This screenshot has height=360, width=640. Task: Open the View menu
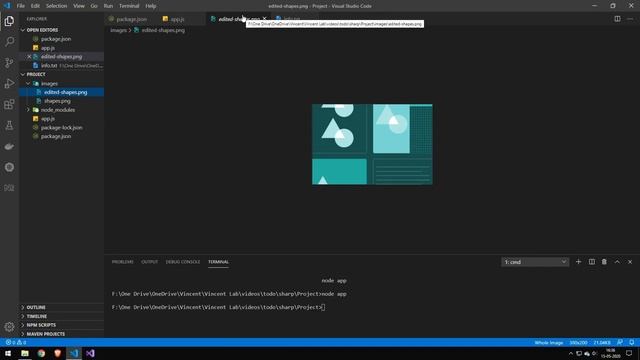[79, 6]
